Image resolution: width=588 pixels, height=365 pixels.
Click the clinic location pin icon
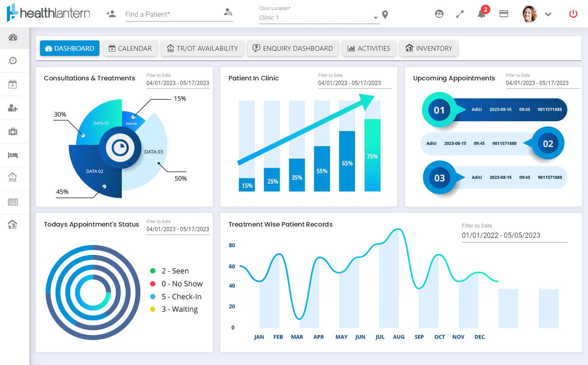pyautogui.click(x=385, y=15)
